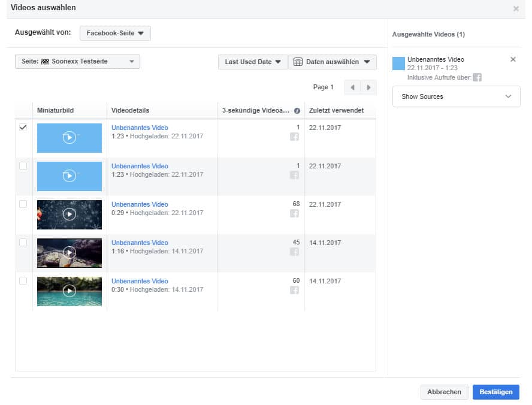Click the blue swatch of the selected video
The width and height of the screenshot is (532, 405).
(398, 64)
